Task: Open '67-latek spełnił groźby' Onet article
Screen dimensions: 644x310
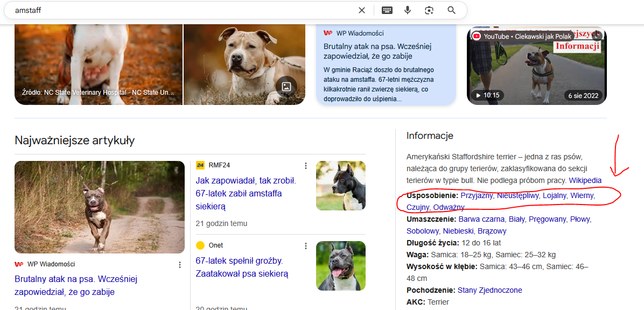Action: 242,267
